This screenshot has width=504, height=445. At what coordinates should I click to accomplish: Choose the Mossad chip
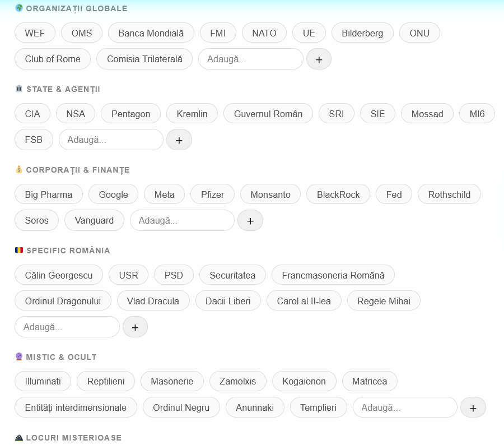(427, 114)
